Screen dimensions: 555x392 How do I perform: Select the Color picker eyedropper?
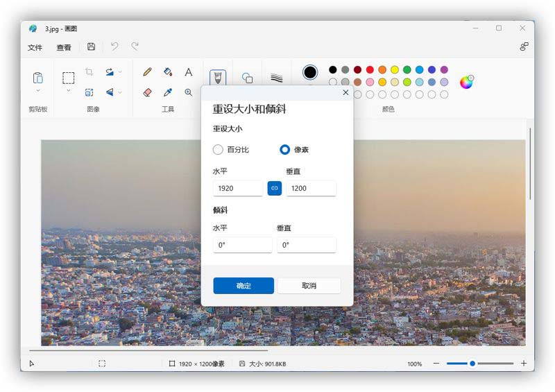point(167,92)
